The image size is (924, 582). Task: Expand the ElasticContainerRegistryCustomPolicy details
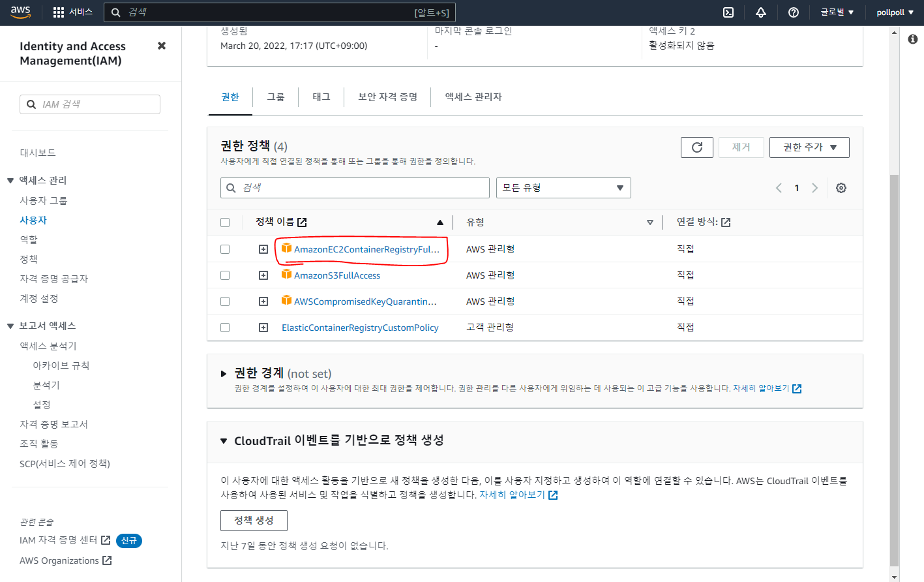click(x=263, y=328)
